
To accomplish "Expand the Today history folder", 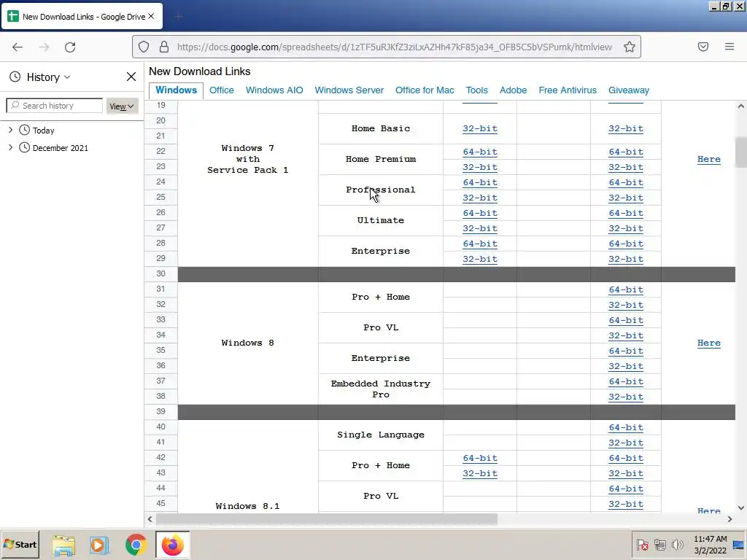I will [10, 130].
